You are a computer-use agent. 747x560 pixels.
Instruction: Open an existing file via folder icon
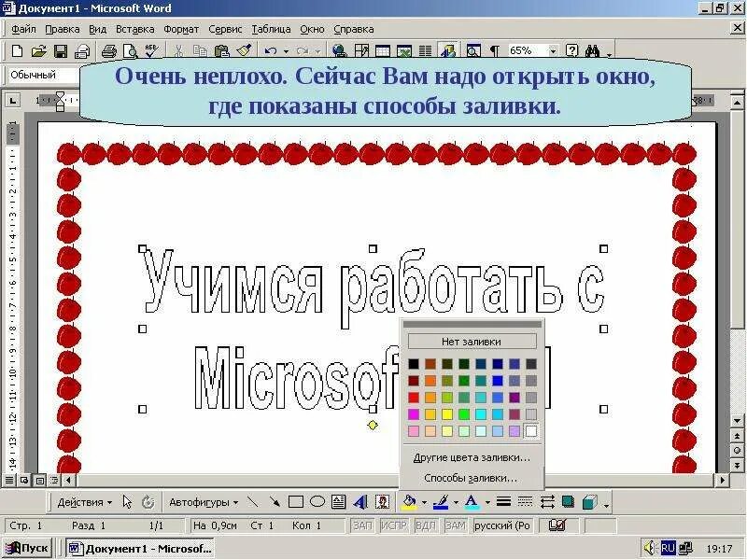click(x=38, y=50)
